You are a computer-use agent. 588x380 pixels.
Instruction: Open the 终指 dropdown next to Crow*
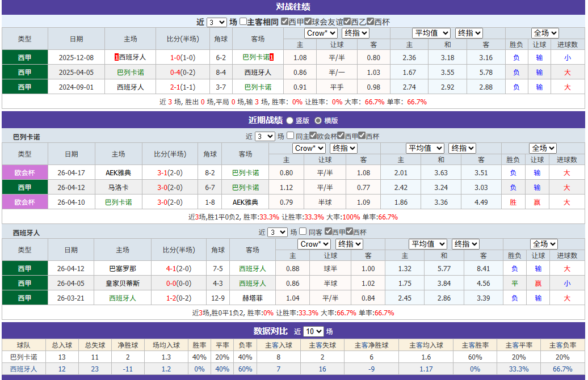point(355,33)
